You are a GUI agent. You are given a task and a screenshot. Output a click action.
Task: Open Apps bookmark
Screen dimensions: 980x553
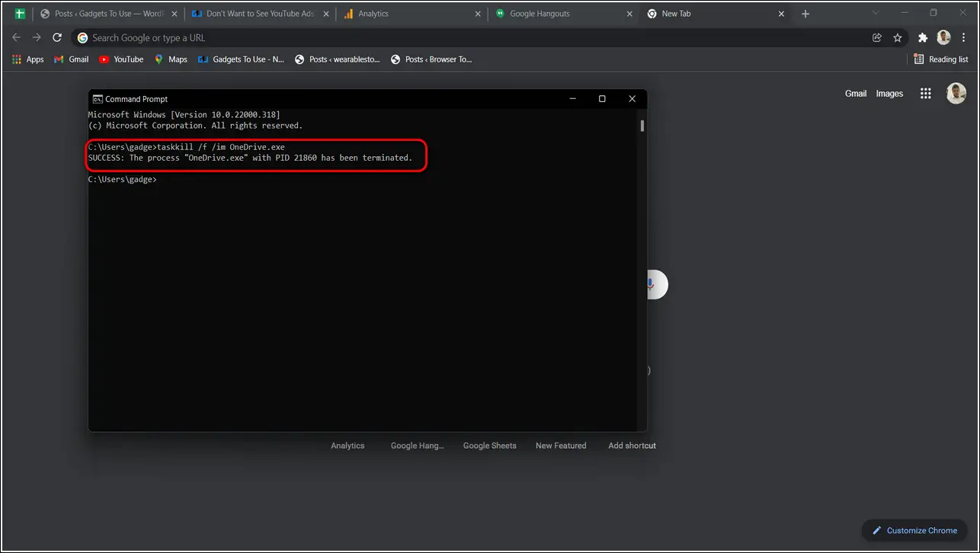pyautogui.click(x=28, y=59)
